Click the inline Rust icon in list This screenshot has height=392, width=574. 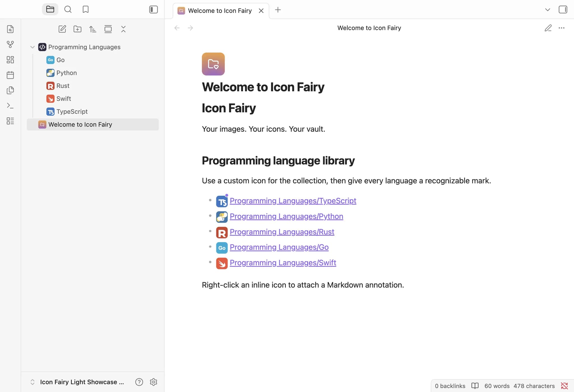222,233
